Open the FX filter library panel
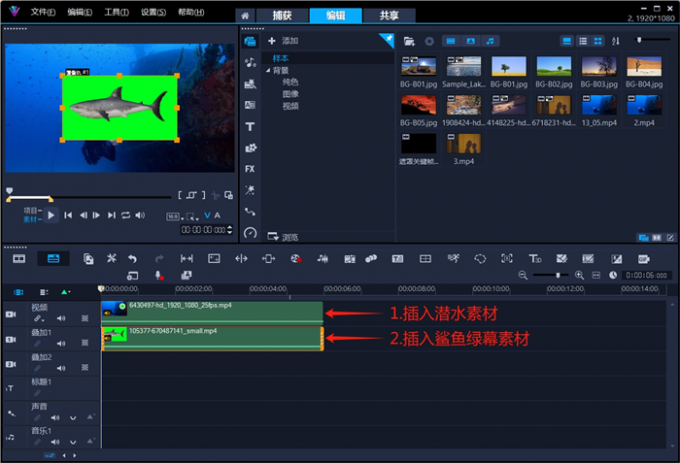This screenshot has width=680, height=463. pyautogui.click(x=250, y=169)
